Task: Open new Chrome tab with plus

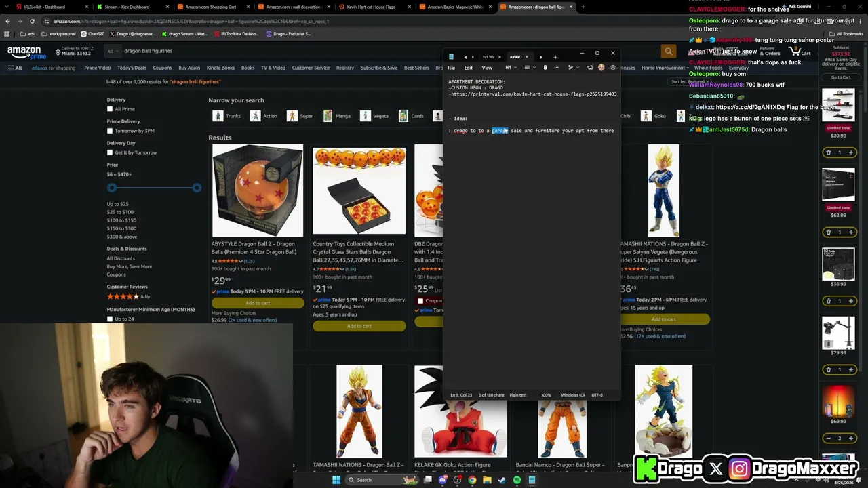Action: [583, 7]
